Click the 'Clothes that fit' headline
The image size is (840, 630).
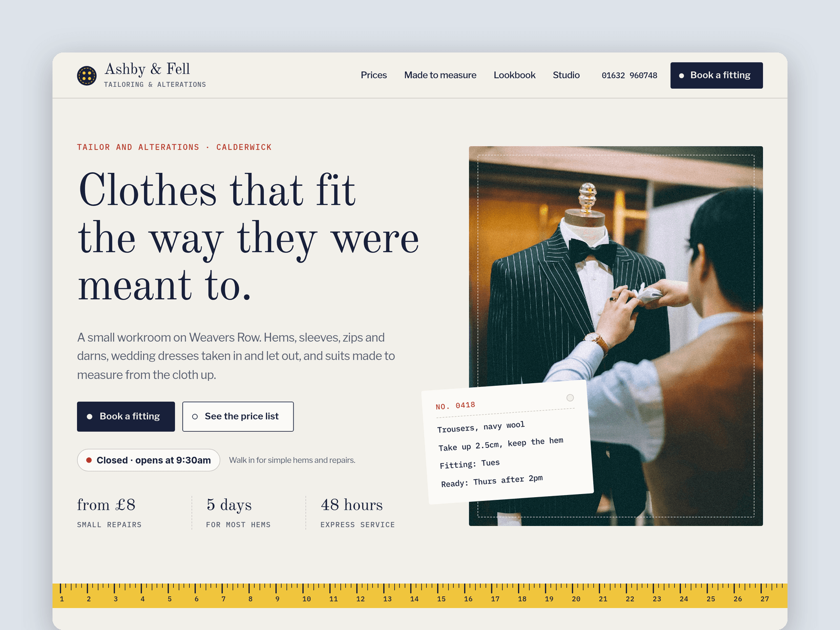pyautogui.click(x=248, y=237)
